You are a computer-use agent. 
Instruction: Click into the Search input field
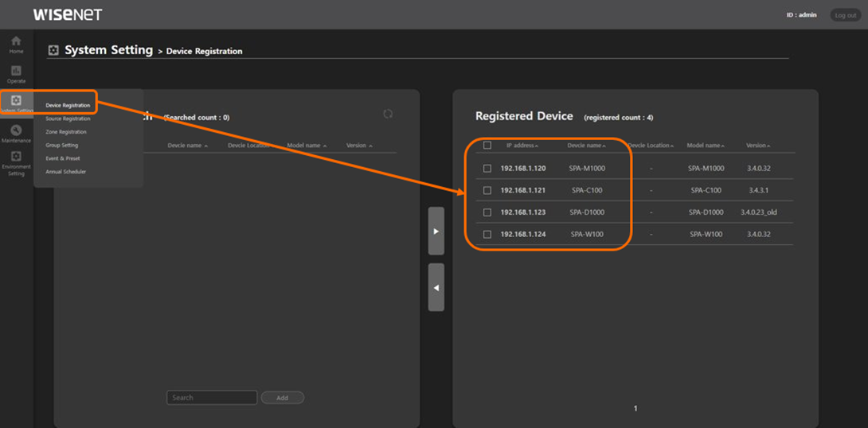(x=212, y=398)
